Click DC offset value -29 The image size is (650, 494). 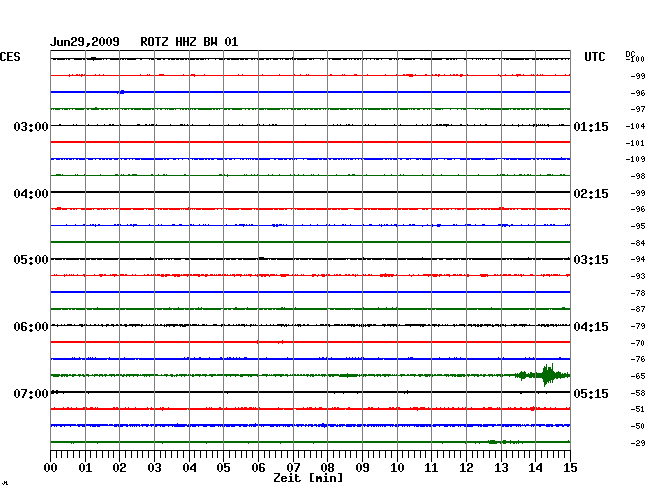638,443
